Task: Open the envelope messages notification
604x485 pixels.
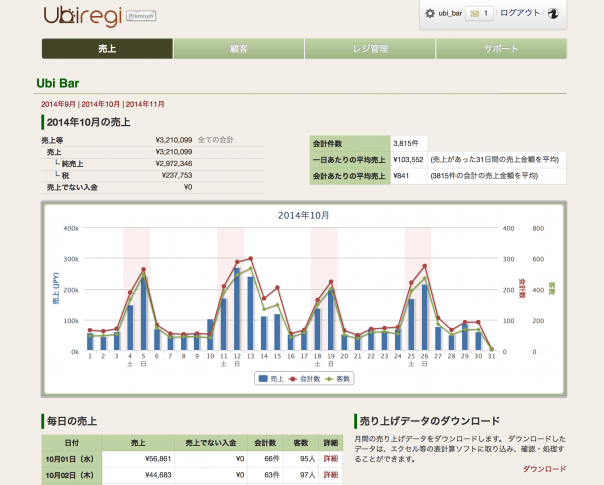Action: pos(480,14)
